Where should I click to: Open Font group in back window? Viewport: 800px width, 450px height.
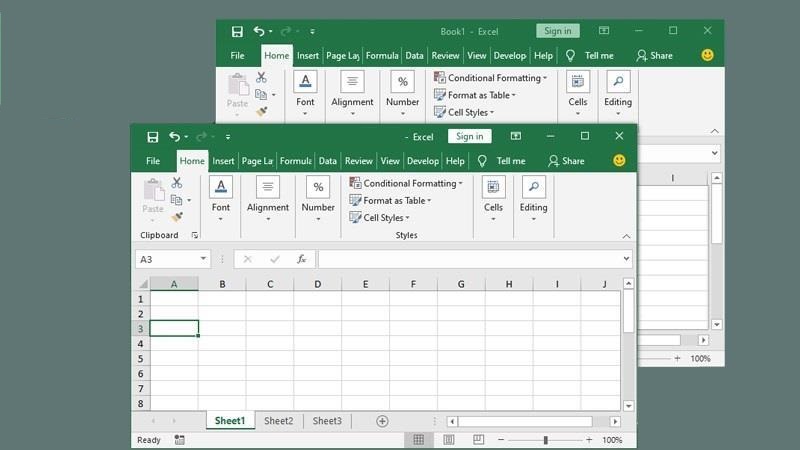coord(305,93)
